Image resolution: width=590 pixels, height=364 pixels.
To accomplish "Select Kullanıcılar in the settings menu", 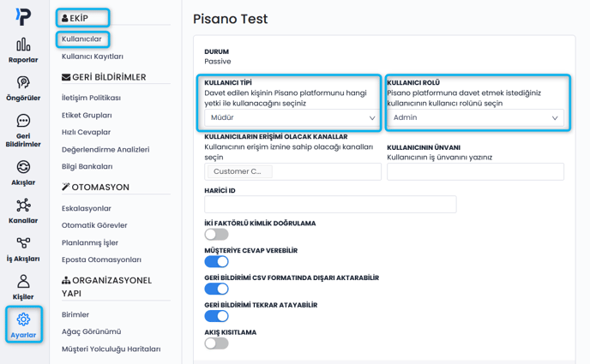I will click(82, 39).
